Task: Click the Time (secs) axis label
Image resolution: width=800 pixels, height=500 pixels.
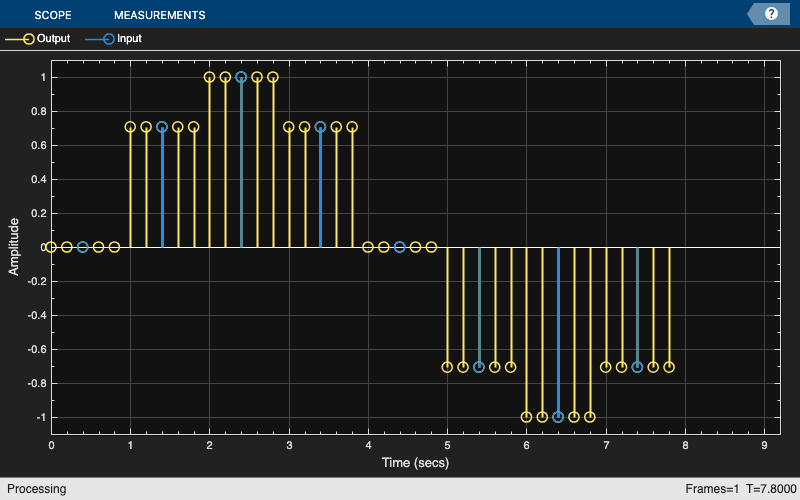Action: point(415,463)
